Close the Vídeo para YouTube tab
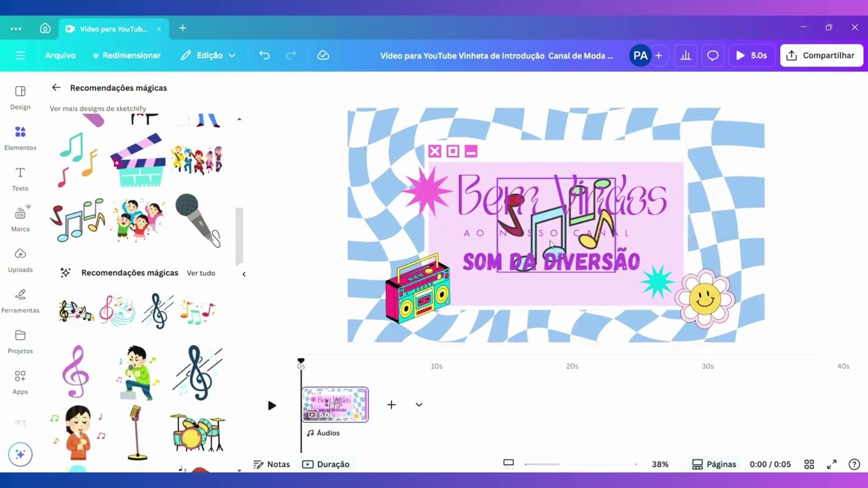Screen dimensions: 868x488 [x=159, y=29]
